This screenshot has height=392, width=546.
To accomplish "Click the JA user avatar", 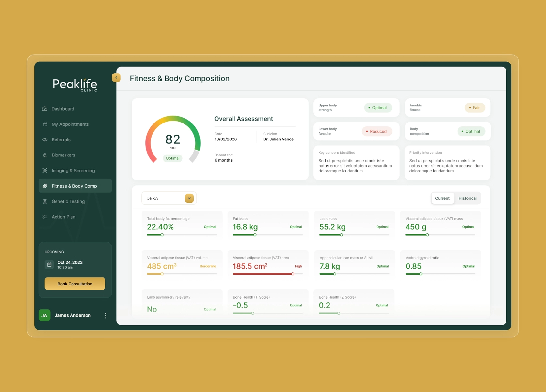I will (44, 315).
